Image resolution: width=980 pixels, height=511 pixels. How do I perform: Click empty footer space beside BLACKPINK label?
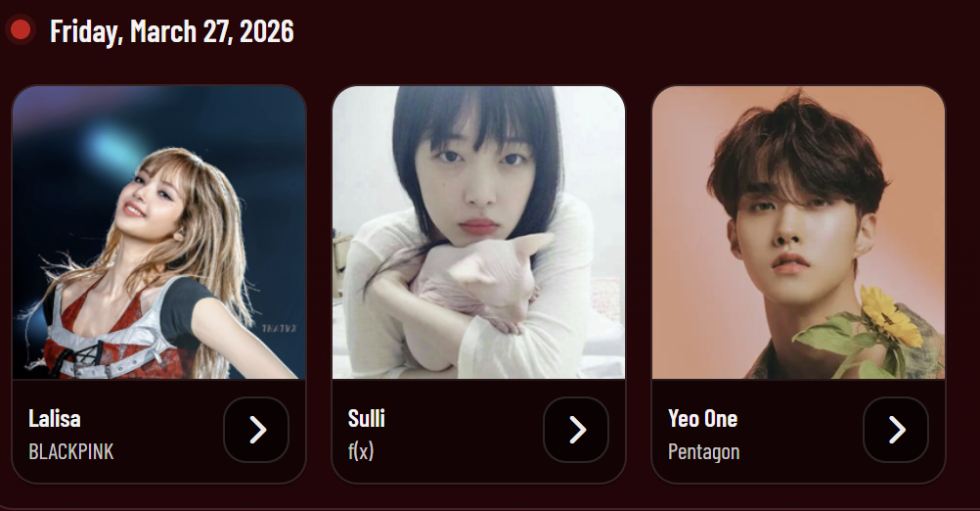(167, 451)
